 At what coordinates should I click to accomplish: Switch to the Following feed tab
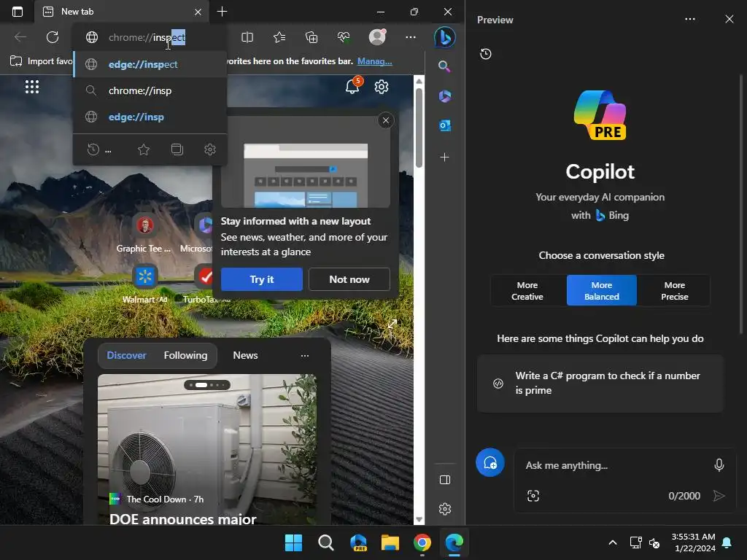pos(185,355)
